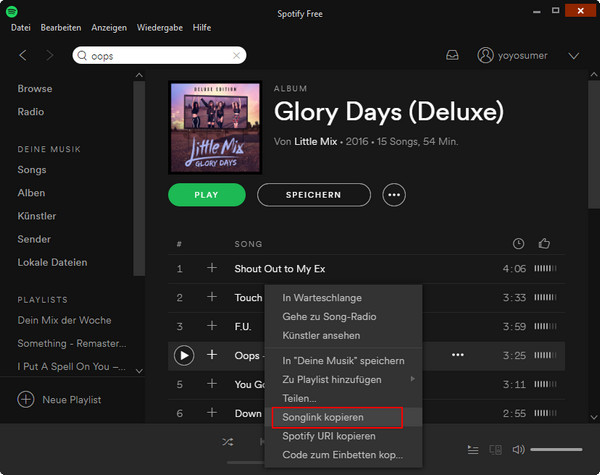
Task: Add Oops to library with plus icon
Action: pyautogui.click(x=212, y=355)
